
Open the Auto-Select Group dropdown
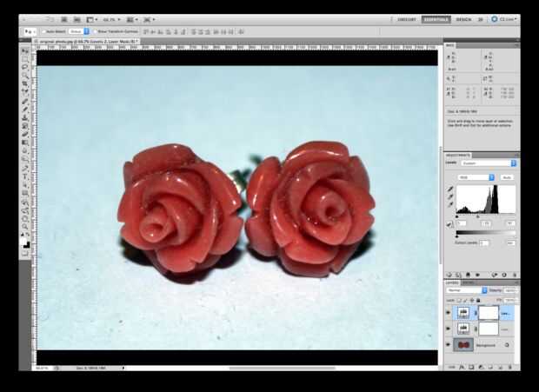click(78, 31)
